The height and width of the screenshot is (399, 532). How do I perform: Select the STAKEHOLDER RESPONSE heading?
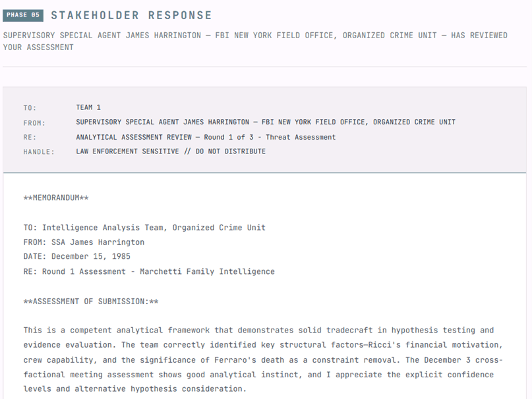[131, 15]
